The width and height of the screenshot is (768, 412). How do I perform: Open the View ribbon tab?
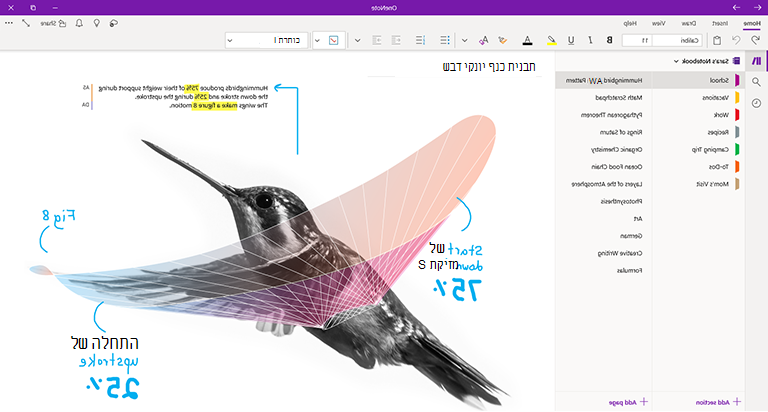(x=658, y=23)
